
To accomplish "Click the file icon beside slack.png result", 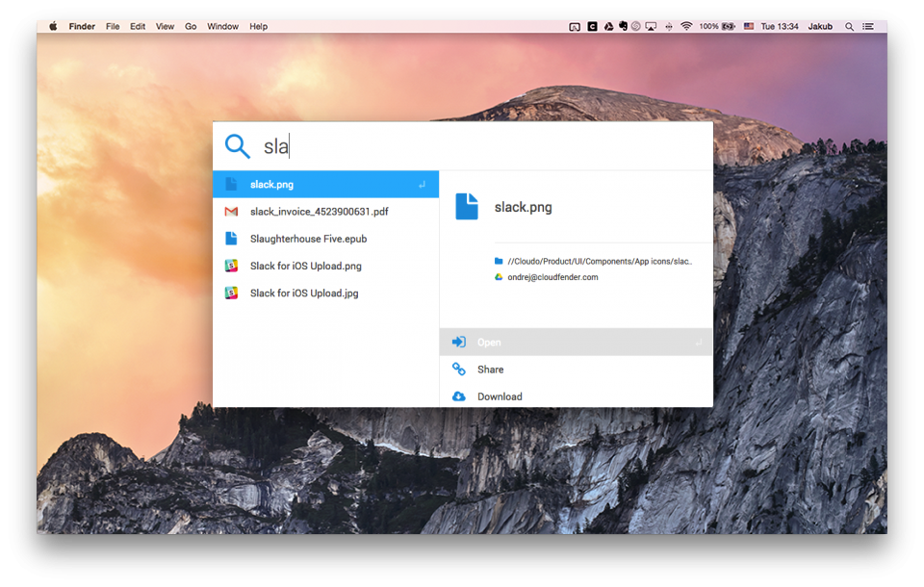I will tap(231, 185).
